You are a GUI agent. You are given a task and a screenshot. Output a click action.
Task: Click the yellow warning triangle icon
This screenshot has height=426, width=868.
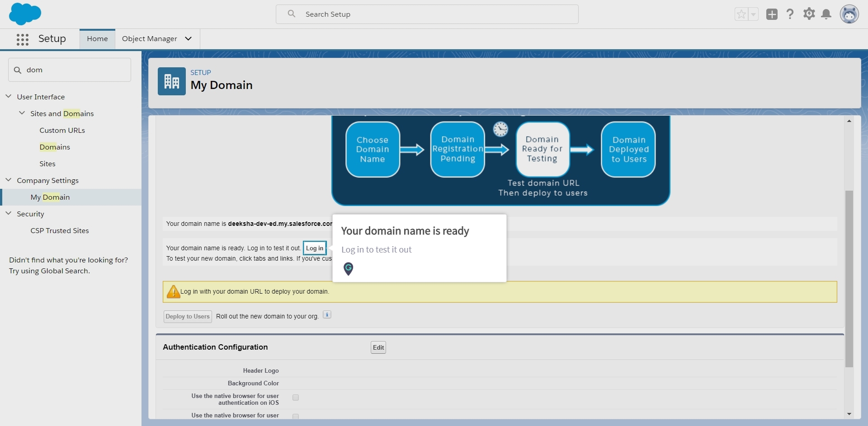click(173, 292)
